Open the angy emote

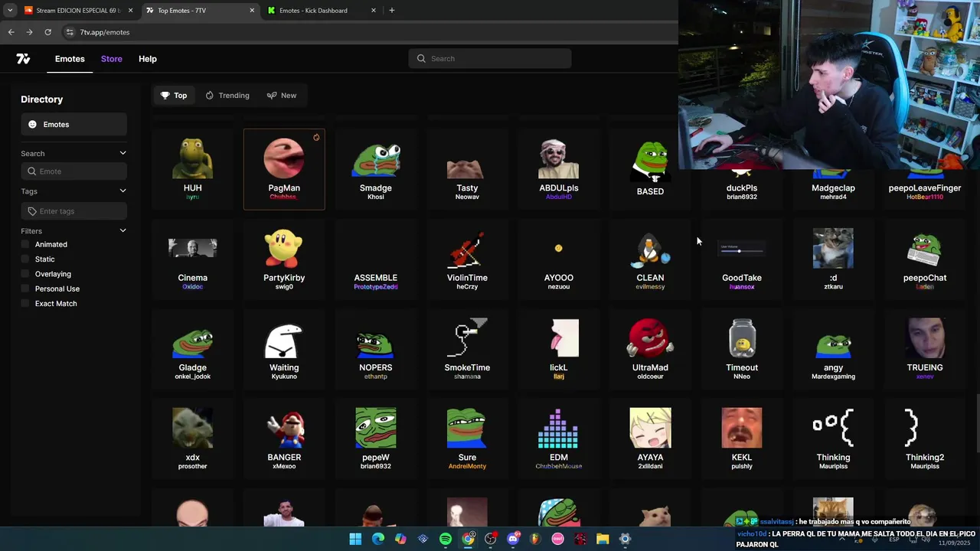click(x=833, y=349)
